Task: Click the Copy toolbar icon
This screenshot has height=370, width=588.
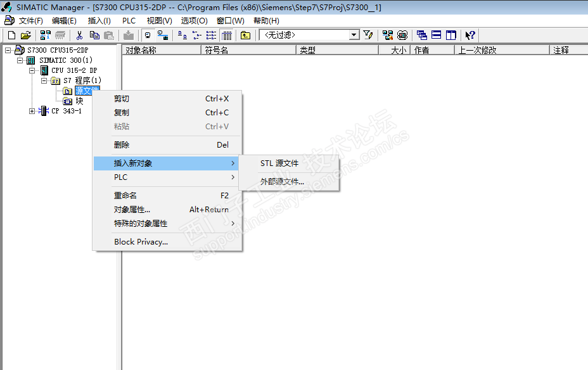Action: (x=94, y=35)
